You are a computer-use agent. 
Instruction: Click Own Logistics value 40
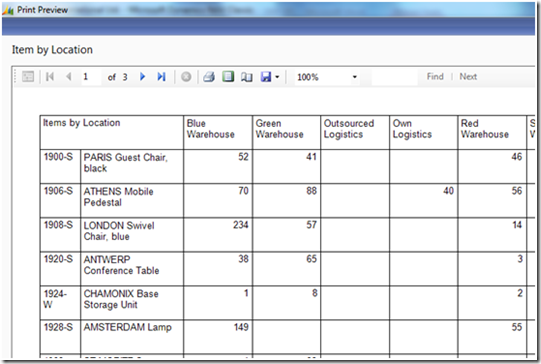point(448,191)
